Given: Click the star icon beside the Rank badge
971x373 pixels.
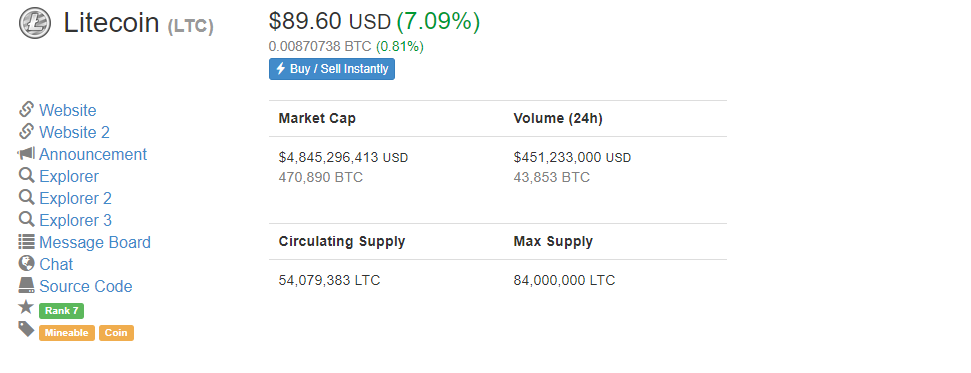Looking at the screenshot, I should [26, 307].
